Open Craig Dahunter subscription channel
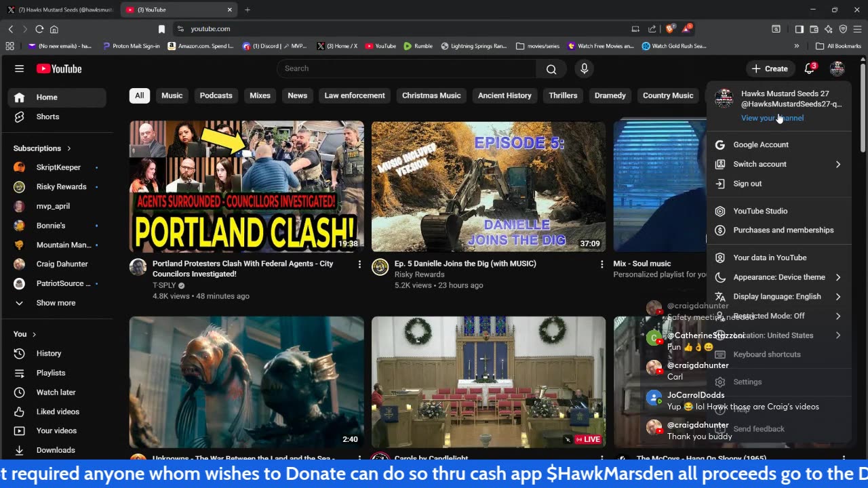This screenshot has height=488, width=868. 62,264
